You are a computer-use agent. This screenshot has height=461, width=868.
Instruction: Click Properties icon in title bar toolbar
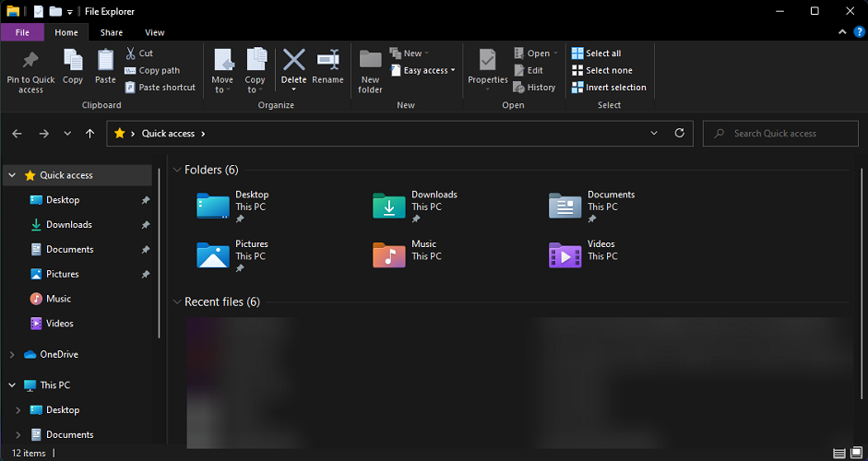pyautogui.click(x=38, y=11)
